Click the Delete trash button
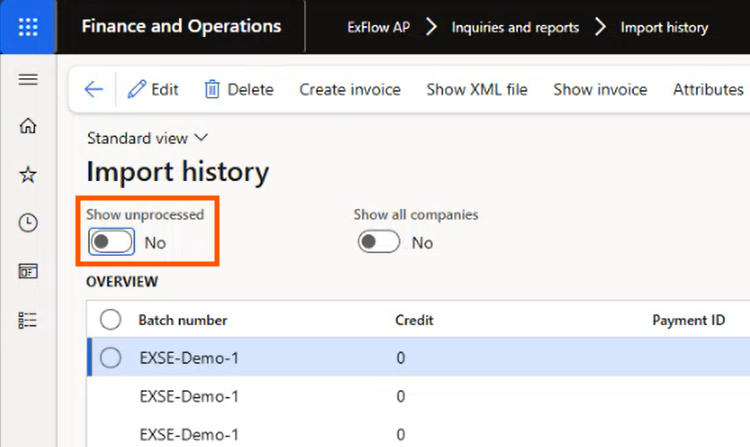Viewport: 750px width, 447px height. click(239, 89)
